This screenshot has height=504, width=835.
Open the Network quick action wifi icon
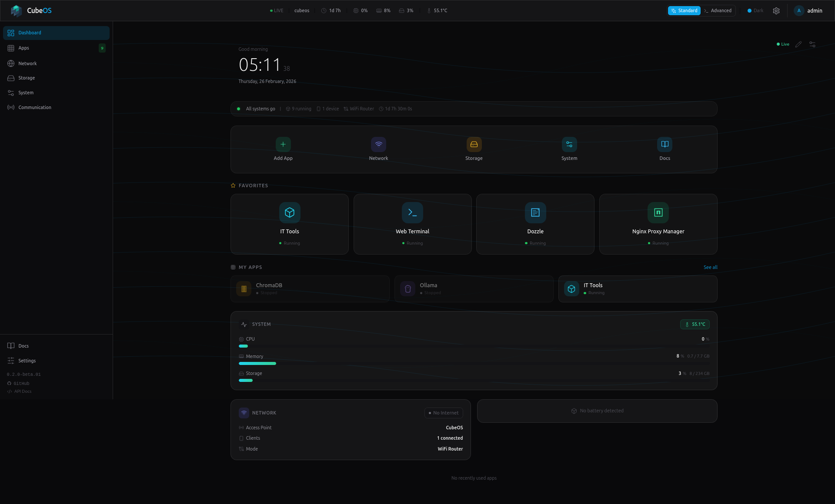(x=378, y=144)
